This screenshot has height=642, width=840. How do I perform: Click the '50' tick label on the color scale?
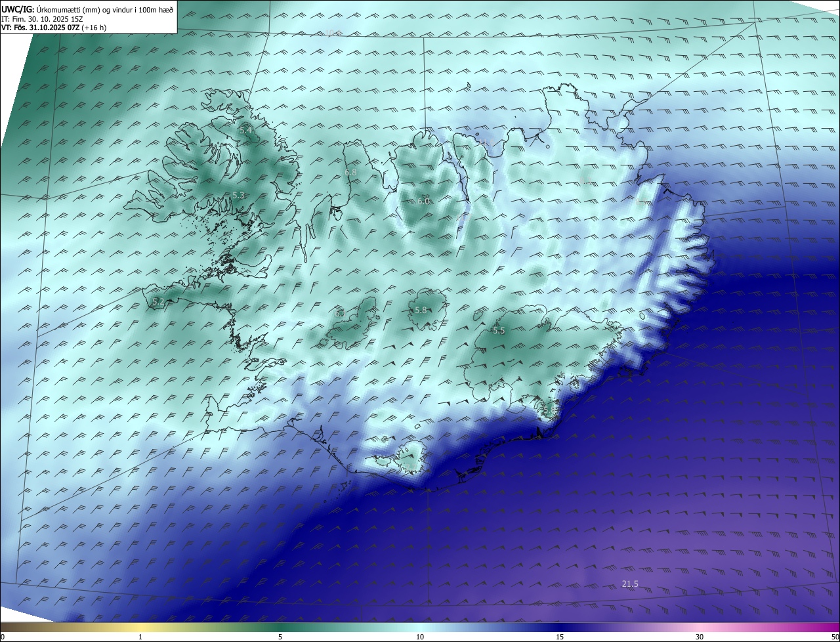pos(835,637)
